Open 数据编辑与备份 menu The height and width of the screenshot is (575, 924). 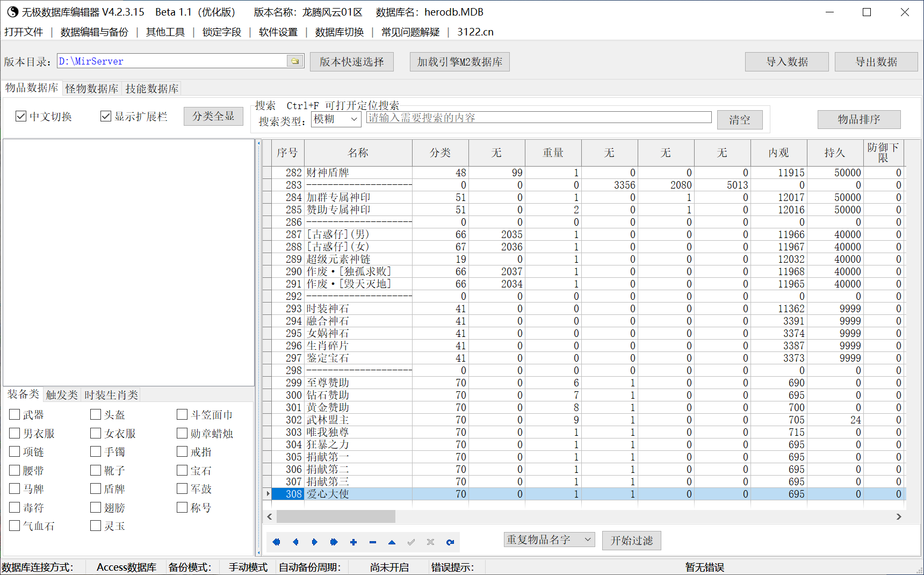pyautogui.click(x=95, y=32)
